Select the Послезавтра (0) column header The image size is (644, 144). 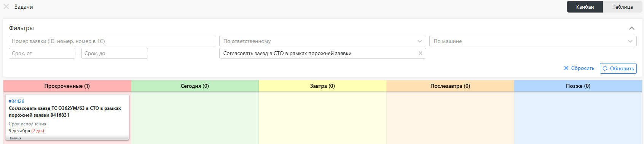tap(450, 86)
